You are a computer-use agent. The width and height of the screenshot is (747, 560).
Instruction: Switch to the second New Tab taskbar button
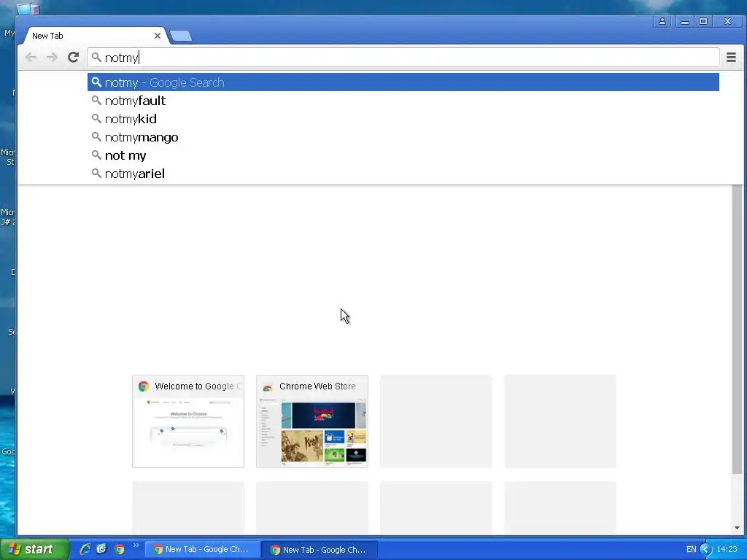pyautogui.click(x=320, y=550)
